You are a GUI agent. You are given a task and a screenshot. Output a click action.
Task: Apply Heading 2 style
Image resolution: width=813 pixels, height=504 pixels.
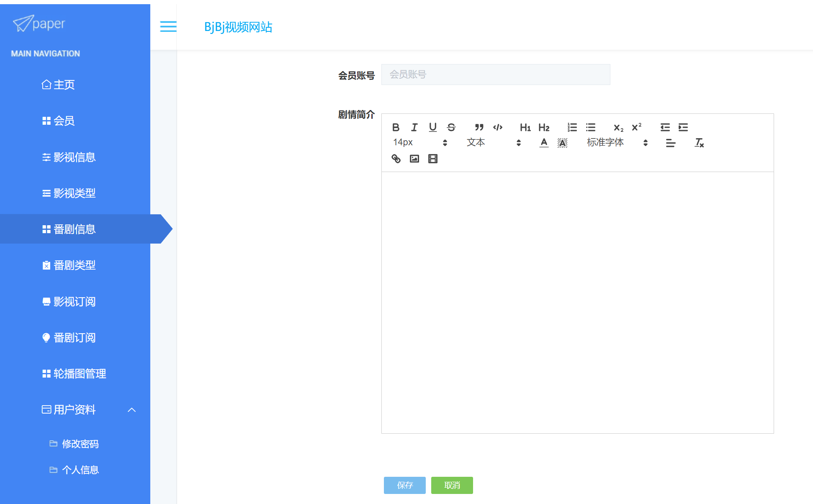tap(544, 127)
